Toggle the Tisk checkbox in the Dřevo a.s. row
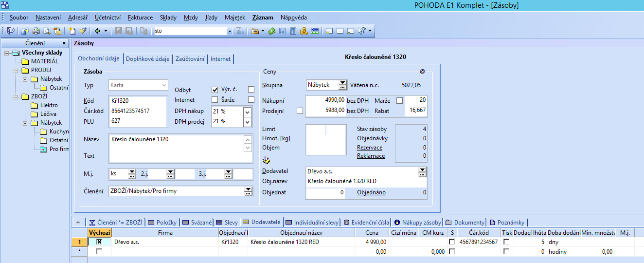 pos(506,242)
